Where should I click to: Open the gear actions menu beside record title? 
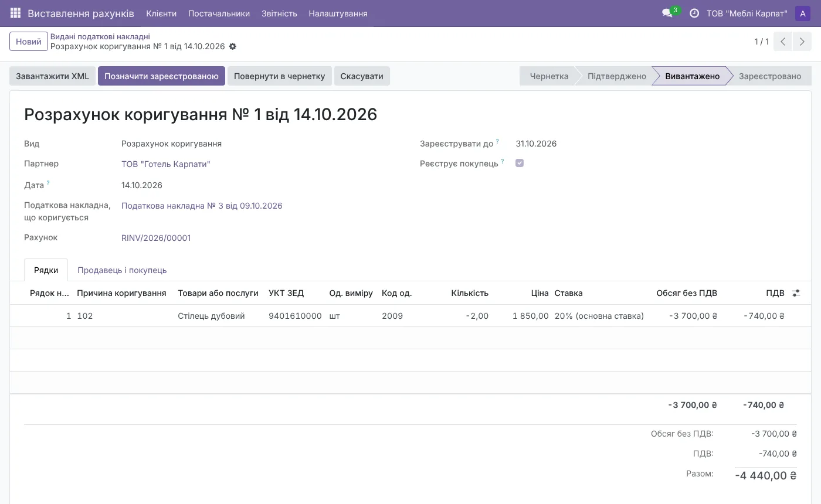click(233, 46)
